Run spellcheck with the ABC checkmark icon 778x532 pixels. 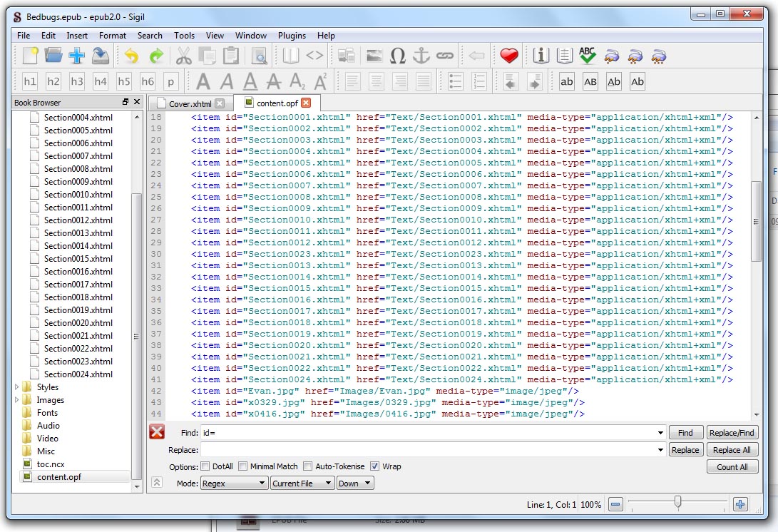587,56
